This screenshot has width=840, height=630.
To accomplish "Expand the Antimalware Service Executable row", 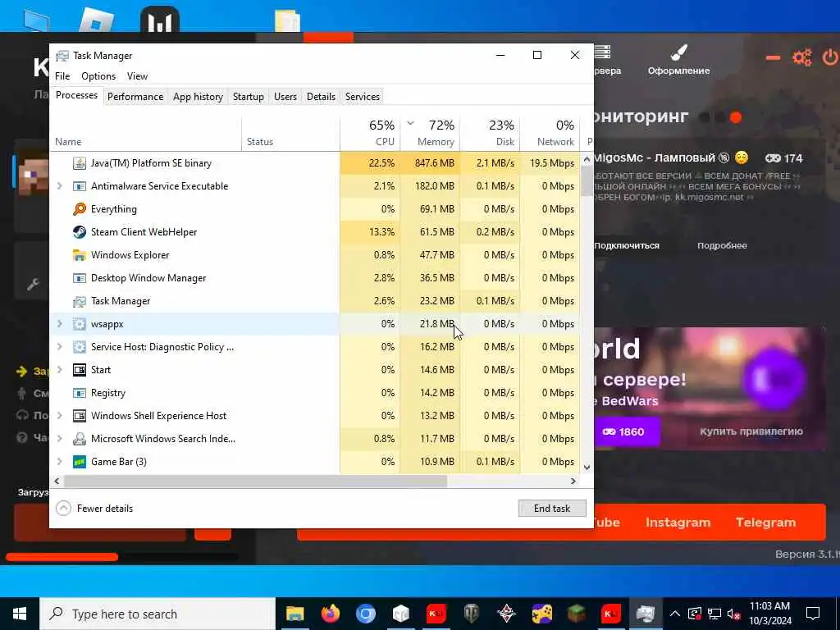I will click(x=59, y=186).
